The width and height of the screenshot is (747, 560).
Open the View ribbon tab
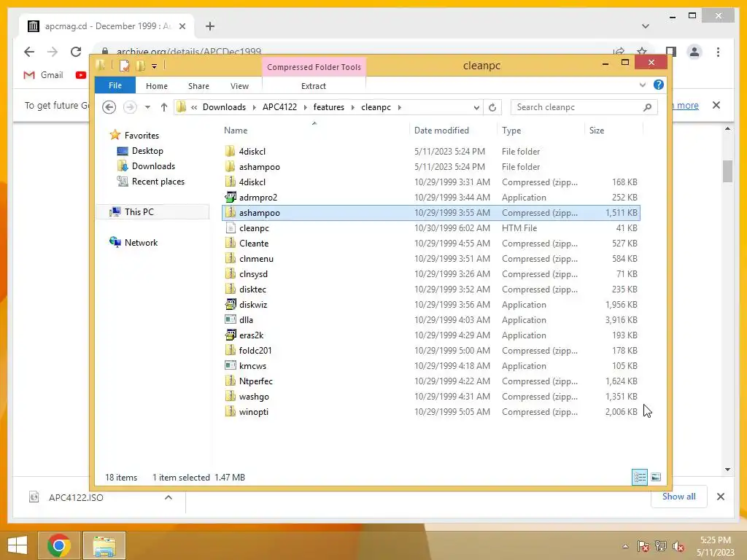pyautogui.click(x=239, y=86)
